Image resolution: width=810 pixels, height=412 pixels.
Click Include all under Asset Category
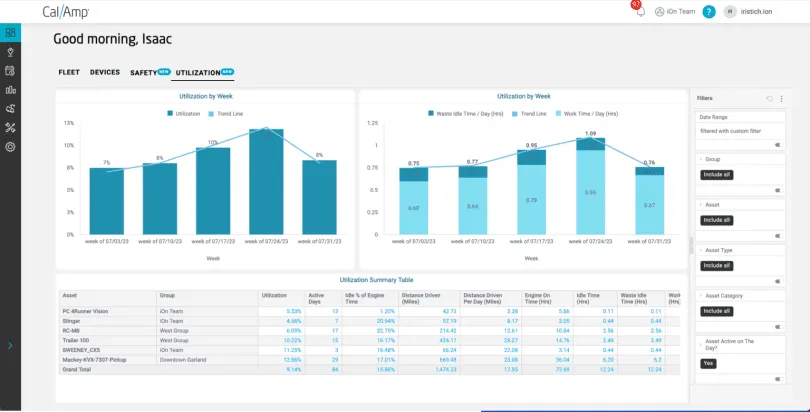pyautogui.click(x=717, y=311)
